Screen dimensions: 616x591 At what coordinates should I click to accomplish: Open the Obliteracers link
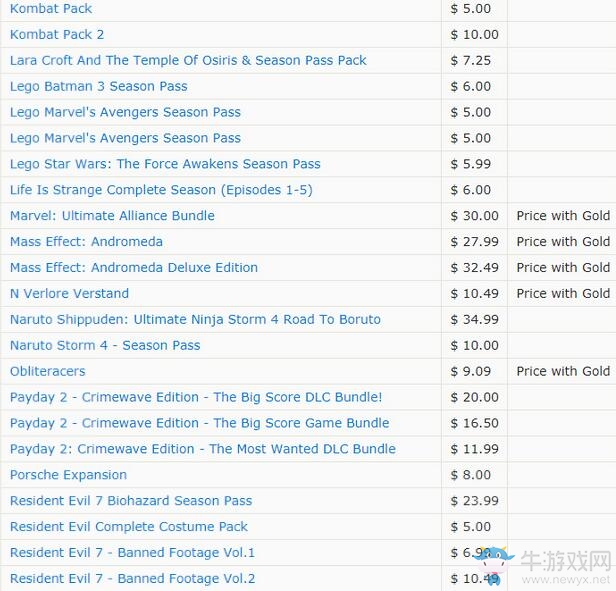point(48,371)
